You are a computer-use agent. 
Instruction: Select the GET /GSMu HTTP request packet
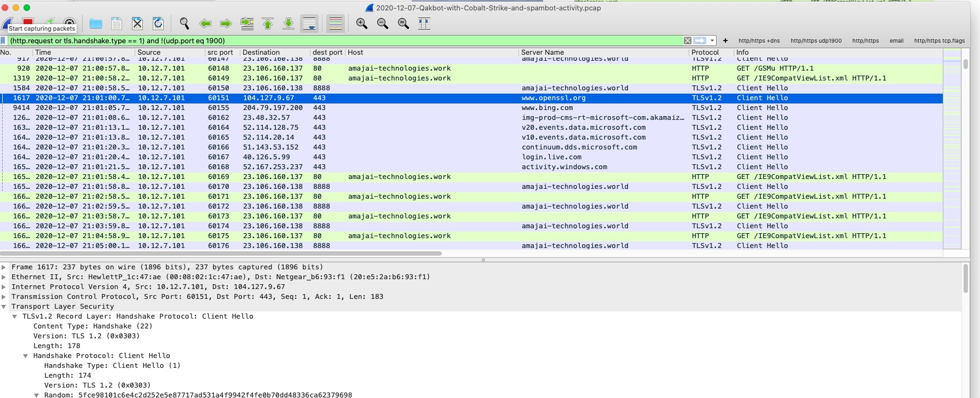click(471, 68)
